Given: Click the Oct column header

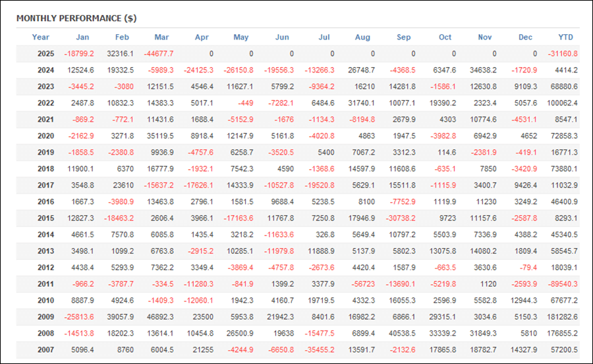Looking at the screenshot, I should point(445,37).
